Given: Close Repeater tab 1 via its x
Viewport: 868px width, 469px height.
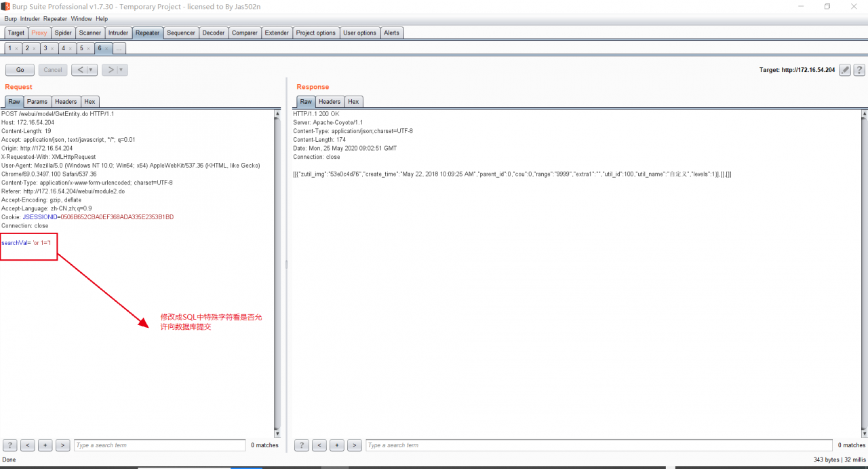Looking at the screenshot, I should (x=16, y=49).
